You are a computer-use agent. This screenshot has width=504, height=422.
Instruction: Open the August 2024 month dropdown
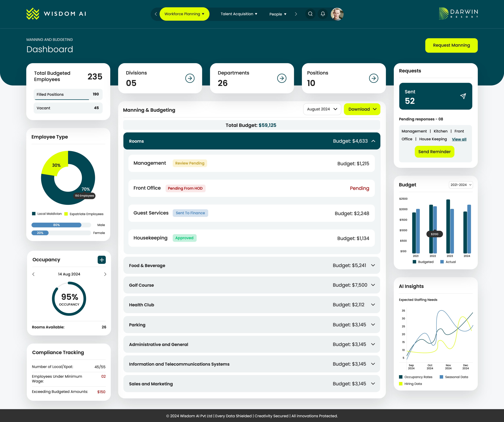322,109
